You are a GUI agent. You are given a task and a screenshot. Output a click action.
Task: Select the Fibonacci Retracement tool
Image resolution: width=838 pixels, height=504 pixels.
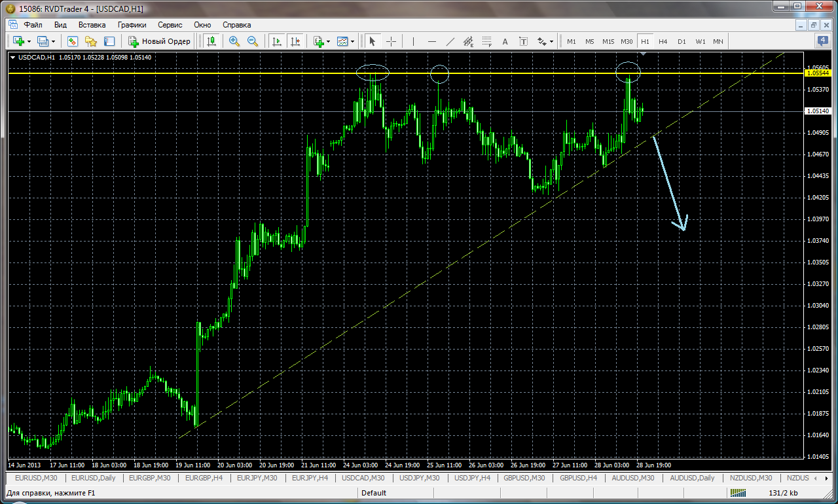(487, 41)
